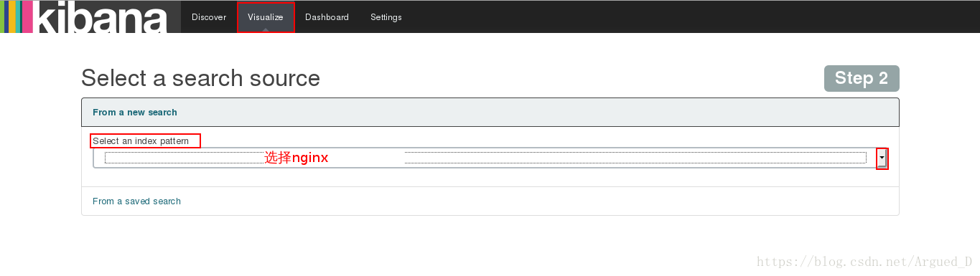Switch to the Visualize tab
The height and width of the screenshot is (276, 980).
266,17
